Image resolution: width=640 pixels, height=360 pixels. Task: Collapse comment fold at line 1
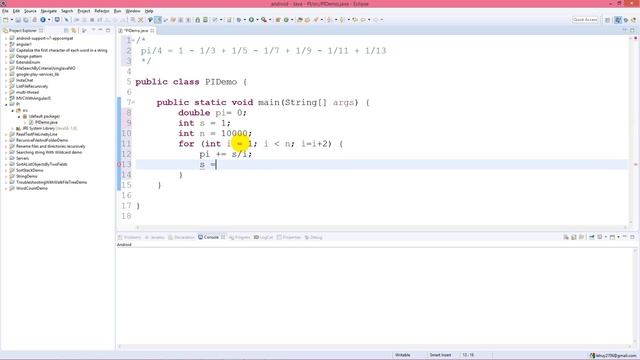[x=133, y=40]
